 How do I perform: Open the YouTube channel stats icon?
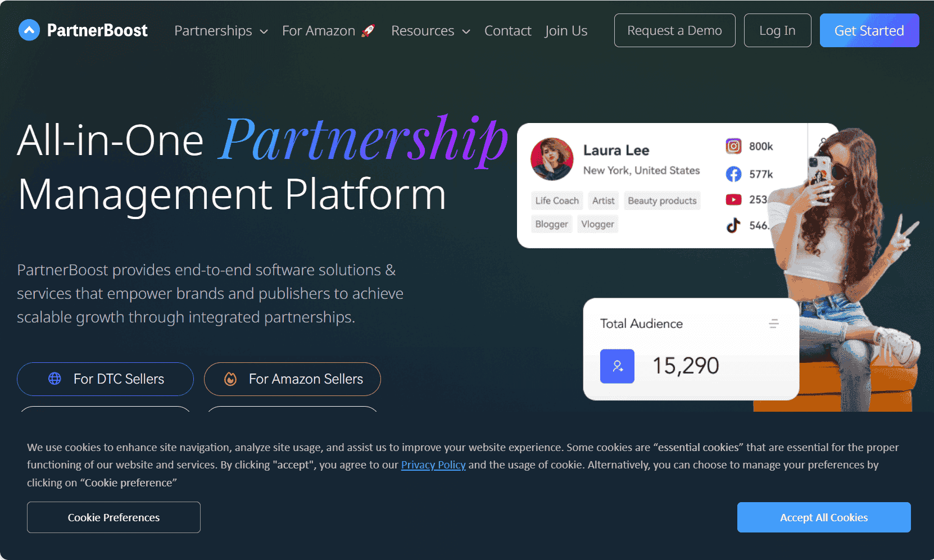(733, 199)
